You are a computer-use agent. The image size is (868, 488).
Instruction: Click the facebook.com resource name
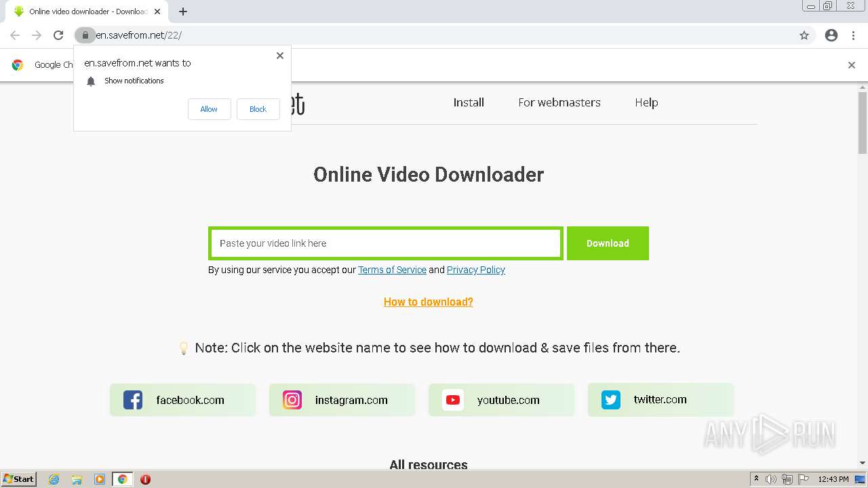(x=190, y=400)
